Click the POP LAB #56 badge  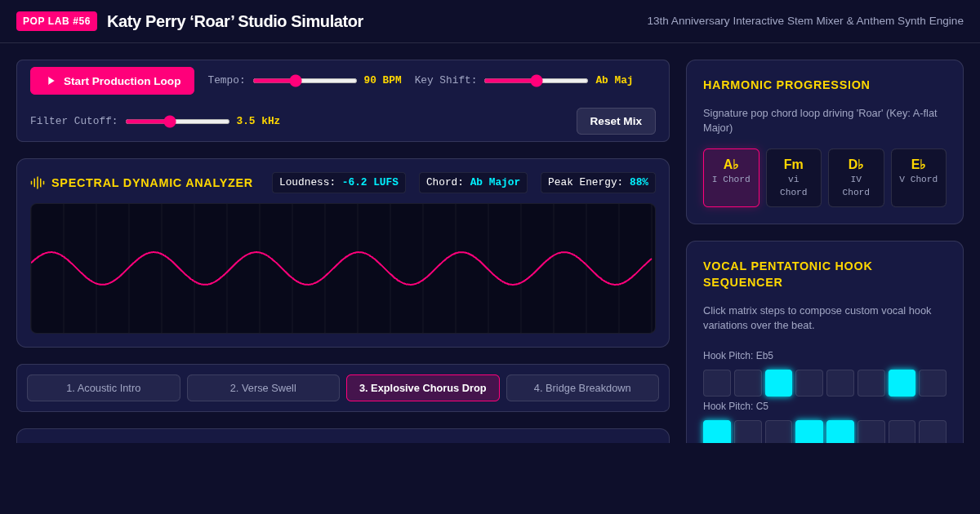(x=56, y=21)
